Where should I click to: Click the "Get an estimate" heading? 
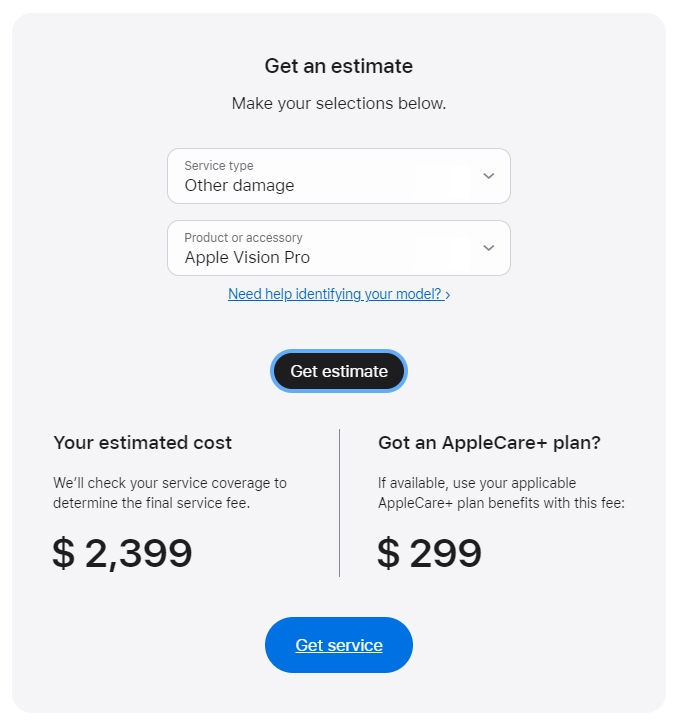tap(338, 66)
